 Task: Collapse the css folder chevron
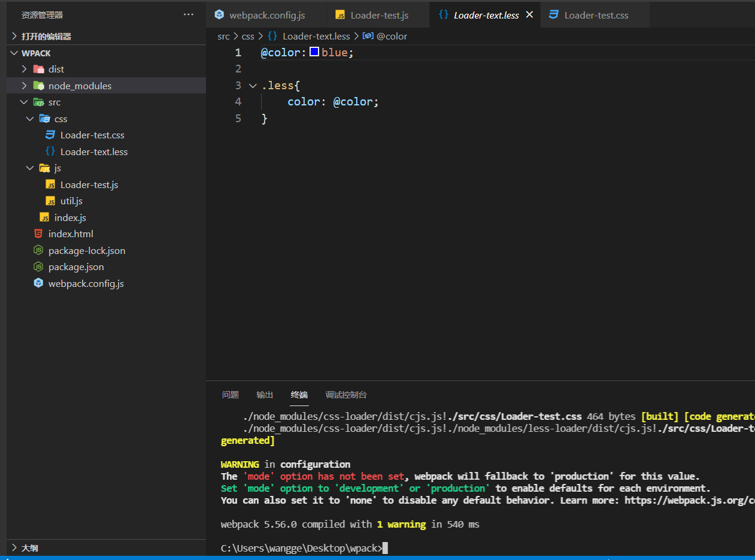click(31, 119)
